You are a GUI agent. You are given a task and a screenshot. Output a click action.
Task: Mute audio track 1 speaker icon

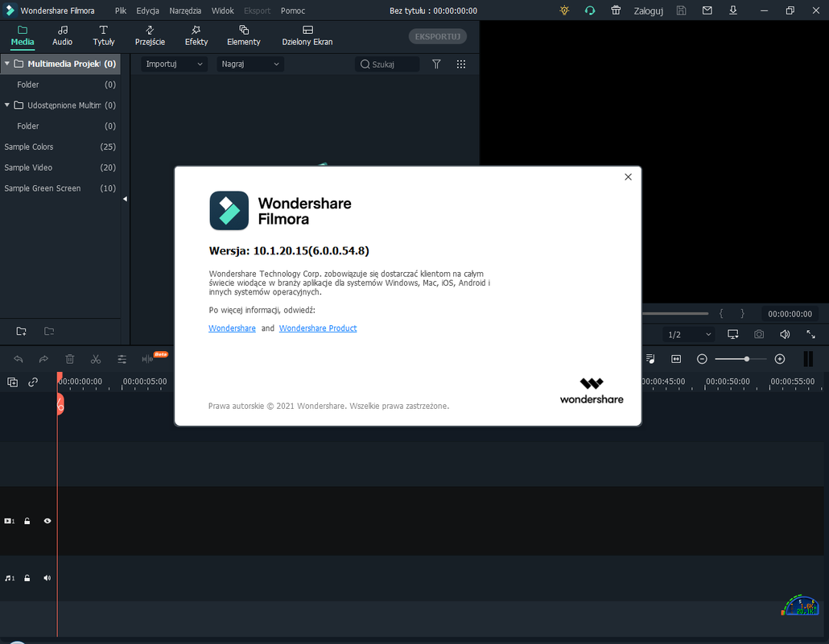pos(47,578)
